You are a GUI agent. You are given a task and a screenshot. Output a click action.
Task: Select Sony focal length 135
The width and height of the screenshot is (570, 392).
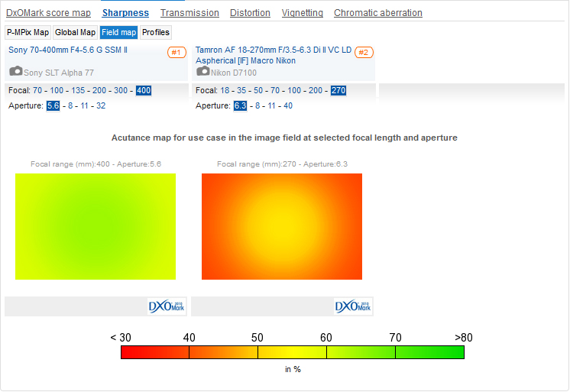point(78,90)
